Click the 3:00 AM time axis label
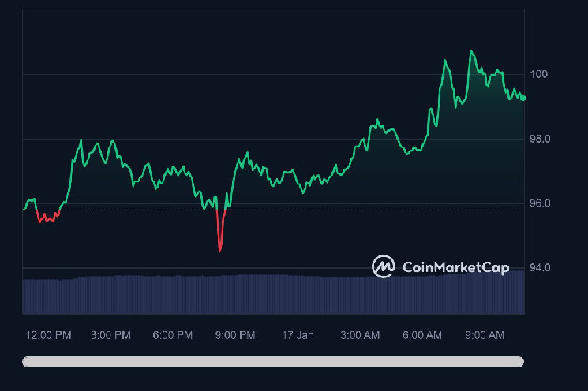The image size is (588, 391). click(360, 335)
